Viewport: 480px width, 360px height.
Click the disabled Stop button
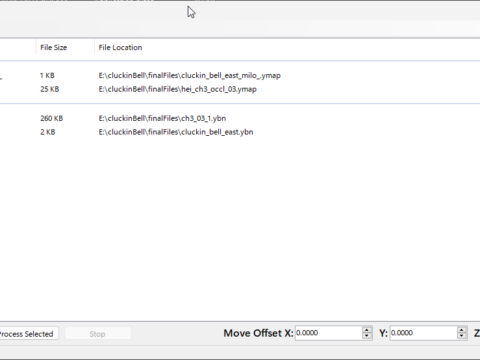[x=98, y=334]
